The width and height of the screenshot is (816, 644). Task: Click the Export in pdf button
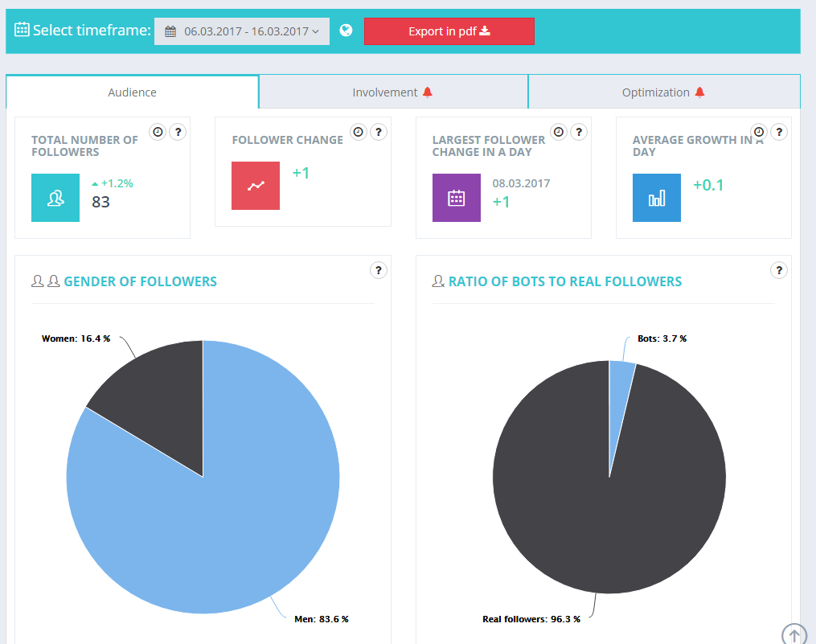coord(449,31)
